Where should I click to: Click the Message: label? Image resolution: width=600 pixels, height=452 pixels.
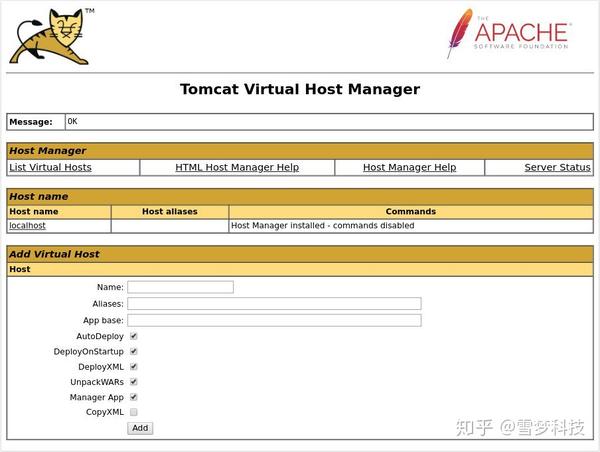31,122
